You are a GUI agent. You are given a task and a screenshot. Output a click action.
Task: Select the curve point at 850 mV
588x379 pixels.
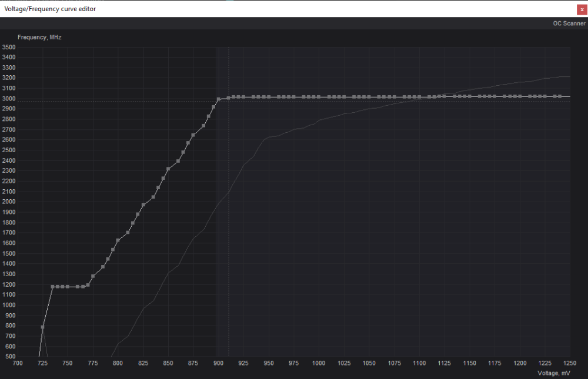(x=168, y=169)
